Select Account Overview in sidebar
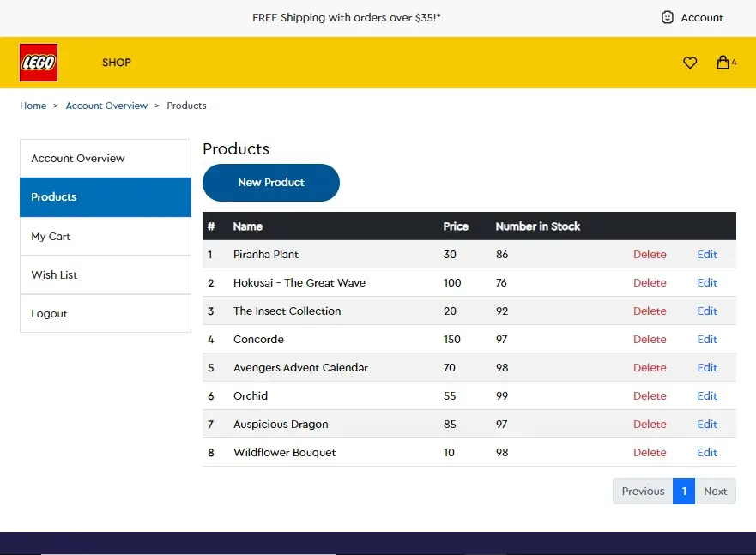 click(106, 159)
